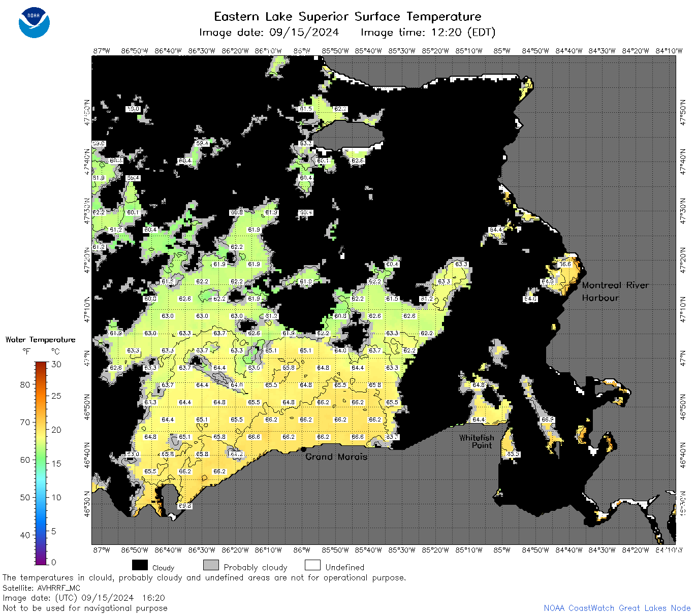The image size is (696, 616).
Task: Click the black Cloudy legend swatch
Action: pos(140,565)
